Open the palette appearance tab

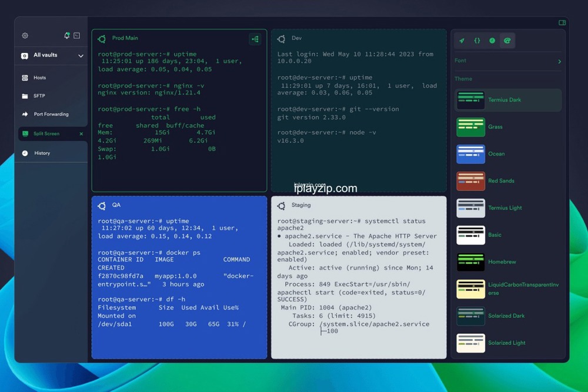pyautogui.click(x=507, y=41)
